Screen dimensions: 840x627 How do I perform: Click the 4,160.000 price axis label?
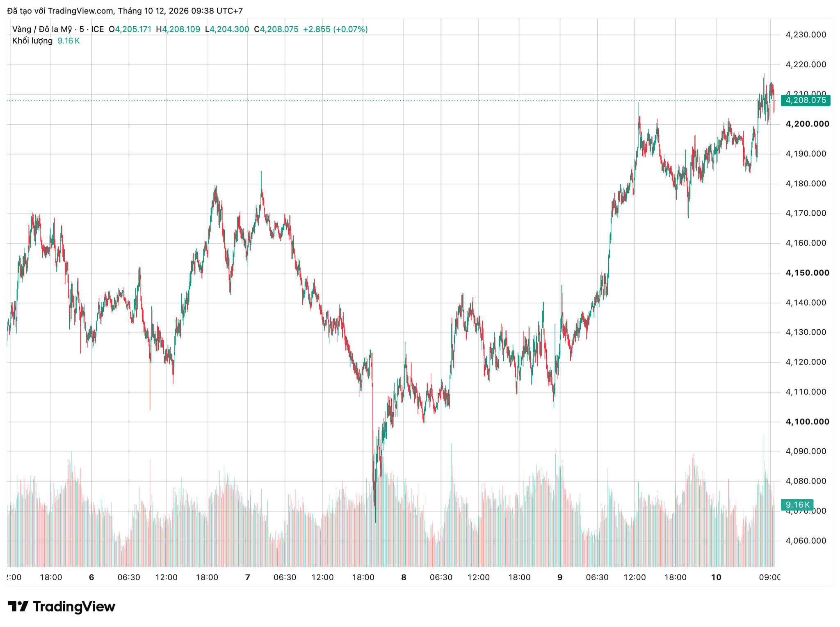[x=806, y=243]
